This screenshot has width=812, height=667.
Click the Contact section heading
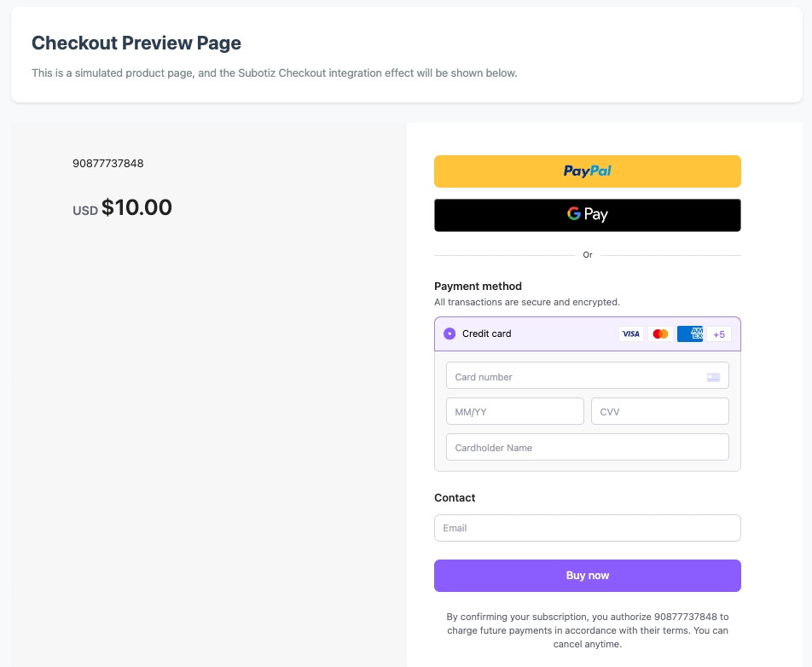[455, 497]
